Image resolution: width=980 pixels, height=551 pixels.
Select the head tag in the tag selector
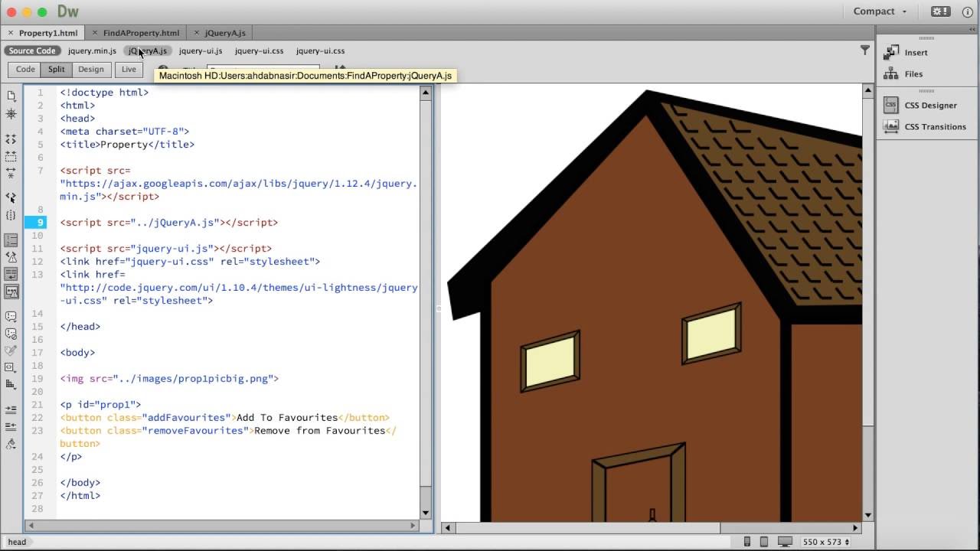(x=17, y=542)
